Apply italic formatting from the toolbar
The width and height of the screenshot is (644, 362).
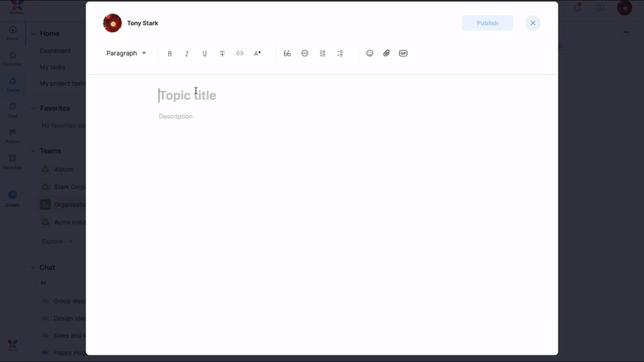(187, 53)
